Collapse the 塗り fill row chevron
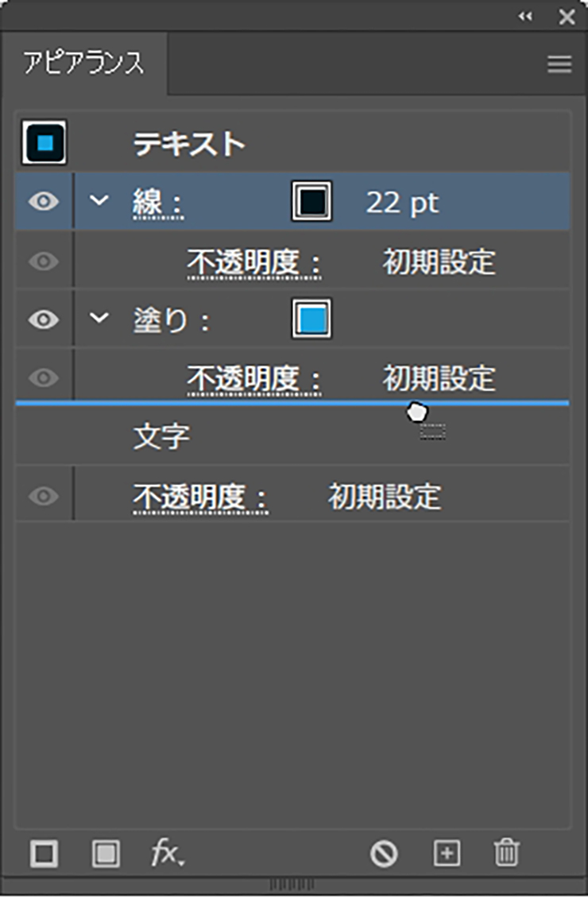The image size is (588, 898). 99,319
